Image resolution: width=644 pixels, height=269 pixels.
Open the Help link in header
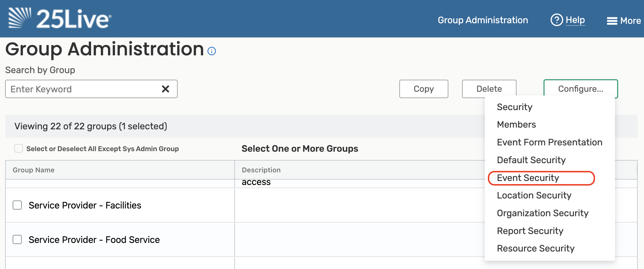[575, 20]
